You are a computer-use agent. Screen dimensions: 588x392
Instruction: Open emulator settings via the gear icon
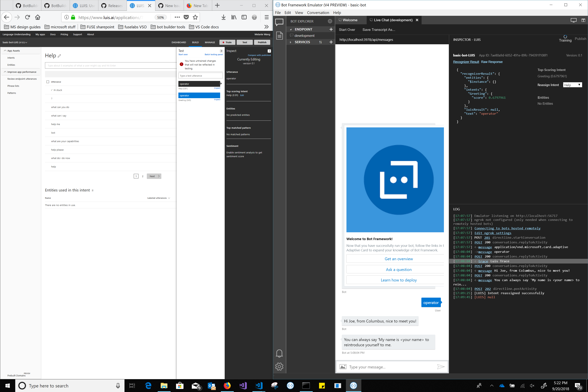pos(279,366)
